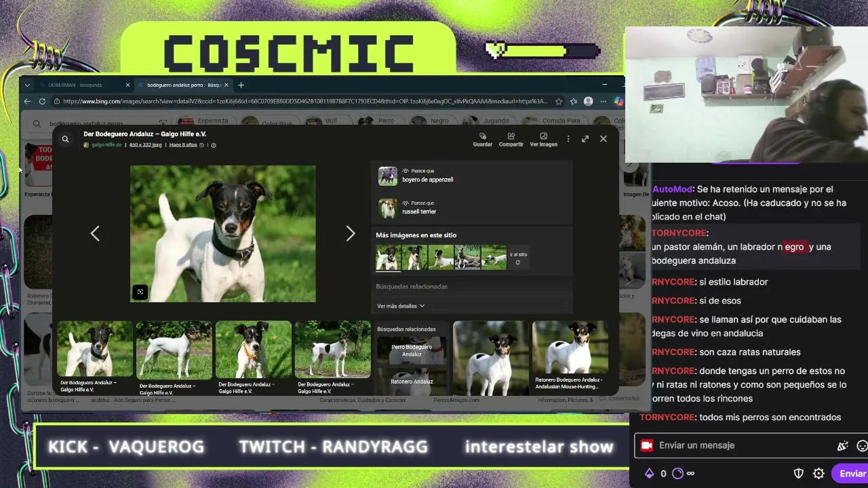Open the chat emote picker
Screen dimensions: 868x488
point(862,445)
